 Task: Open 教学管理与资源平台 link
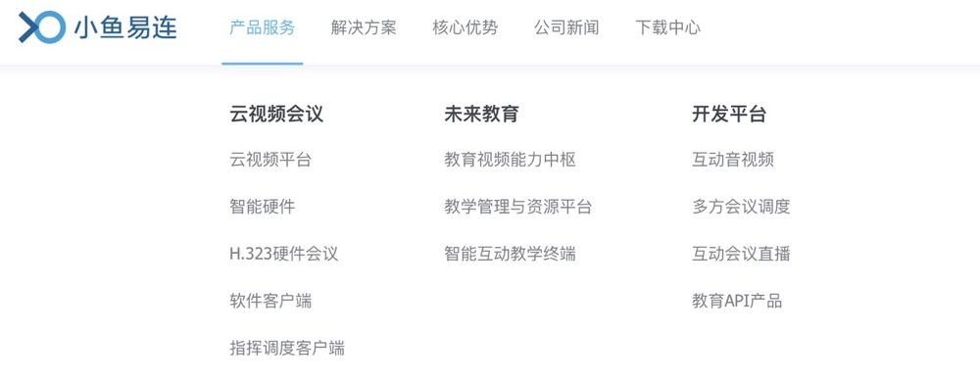(518, 207)
